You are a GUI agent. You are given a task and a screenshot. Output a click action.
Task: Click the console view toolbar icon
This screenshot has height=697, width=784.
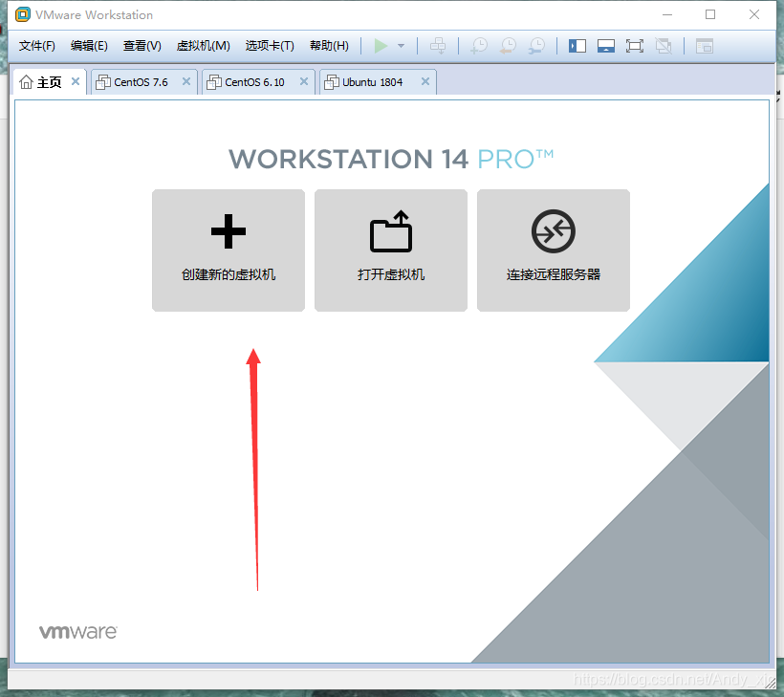coord(705,46)
